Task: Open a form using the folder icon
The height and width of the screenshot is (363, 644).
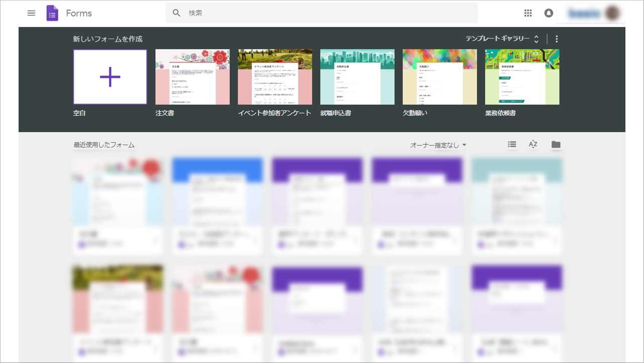Action: 556,144
